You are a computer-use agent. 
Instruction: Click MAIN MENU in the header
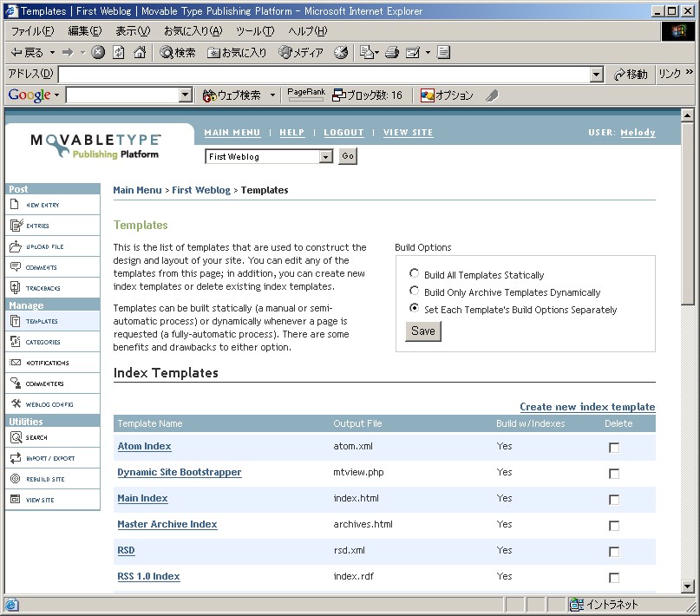232,132
